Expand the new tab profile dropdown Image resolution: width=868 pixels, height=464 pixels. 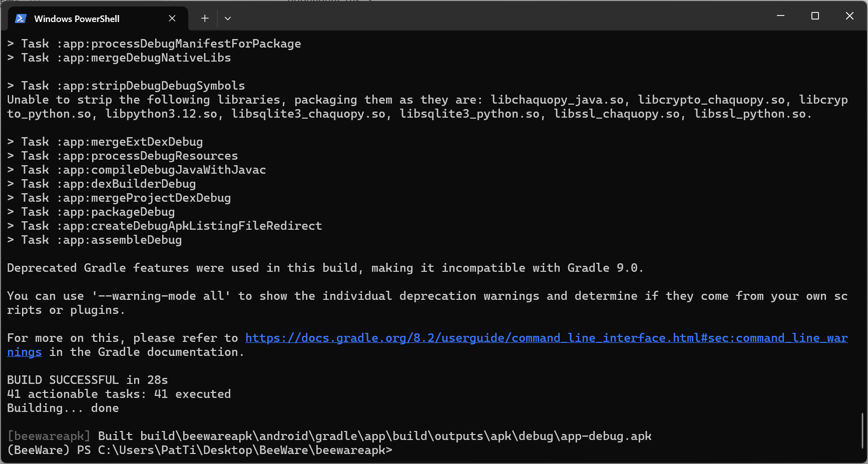(x=228, y=19)
